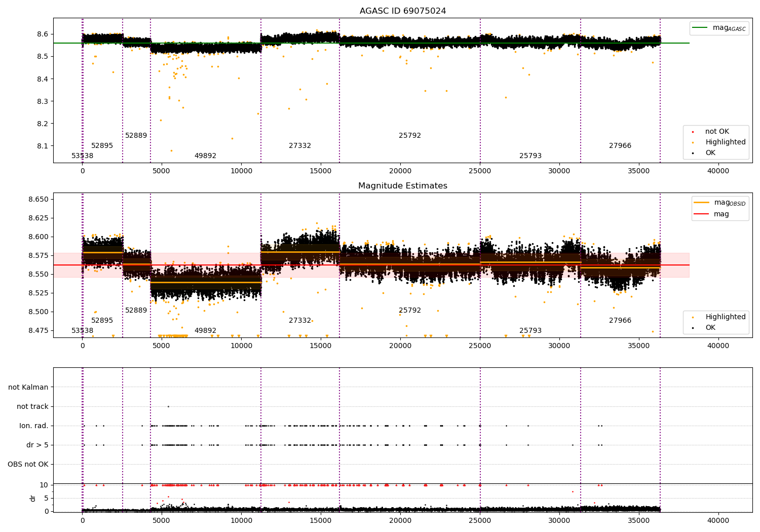Click the 8.475 y-axis tick label

coord(39,331)
